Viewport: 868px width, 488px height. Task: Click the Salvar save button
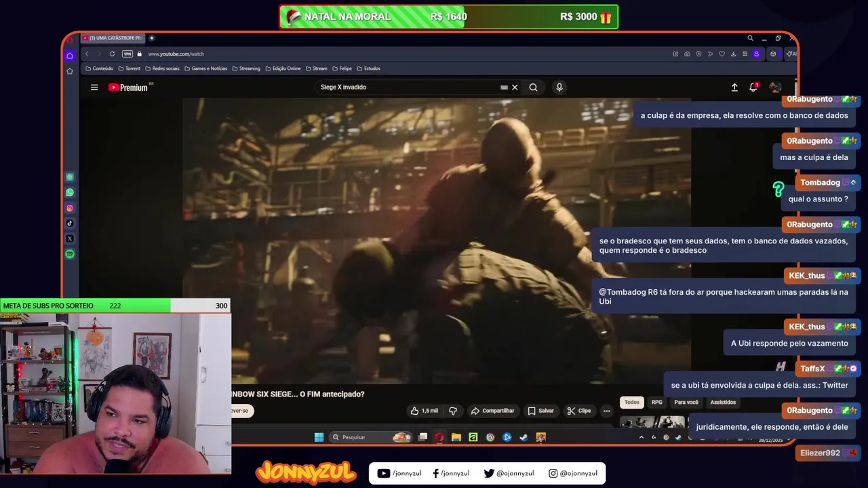(541, 411)
